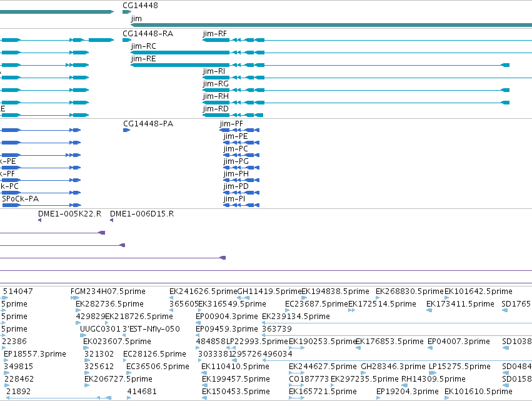Select EST EK206727.5prime

pyautogui.click(x=118, y=379)
